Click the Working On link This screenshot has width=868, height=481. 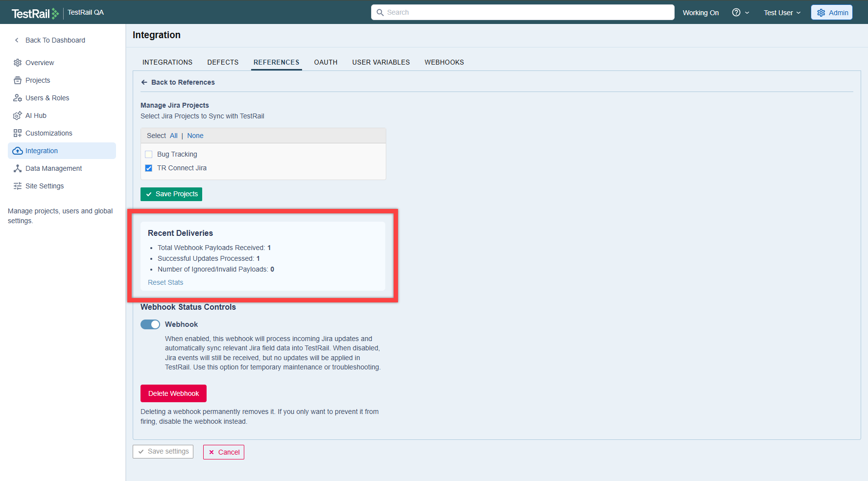701,13
